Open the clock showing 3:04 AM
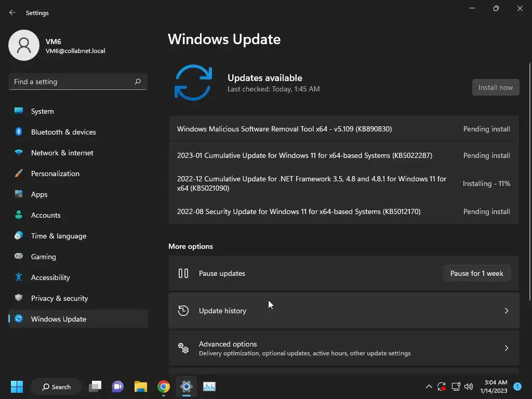The width and height of the screenshot is (532, 399). coord(494,387)
